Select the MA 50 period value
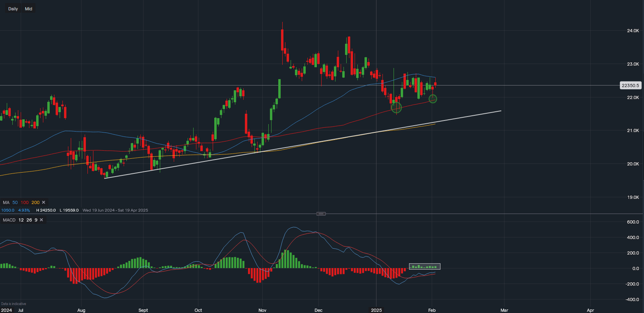 15,202
